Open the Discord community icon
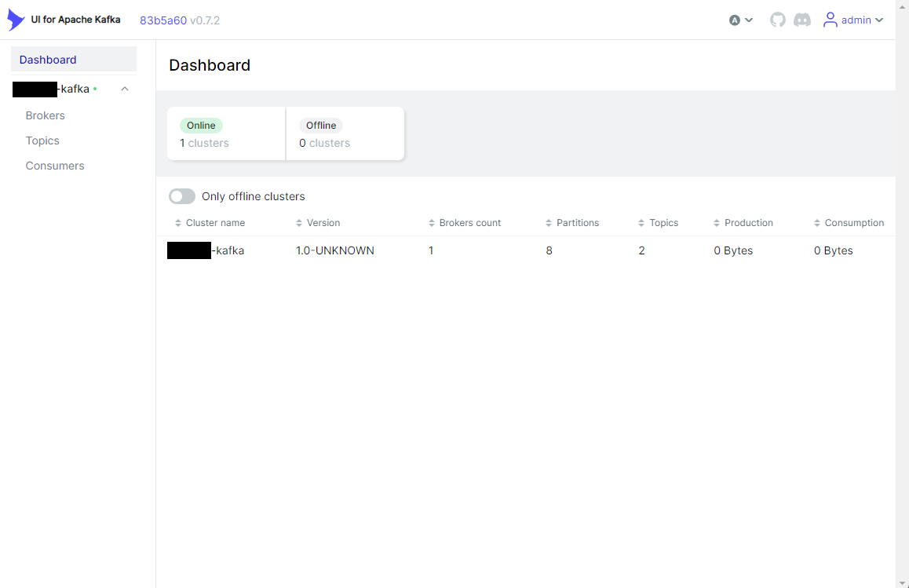The height and width of the screenshot is (588, 909). (801, 20)
